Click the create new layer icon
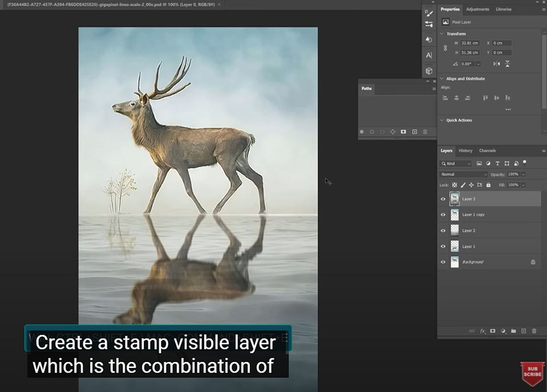Viewport: 547px width, 392px height. (x=523, y=331)
